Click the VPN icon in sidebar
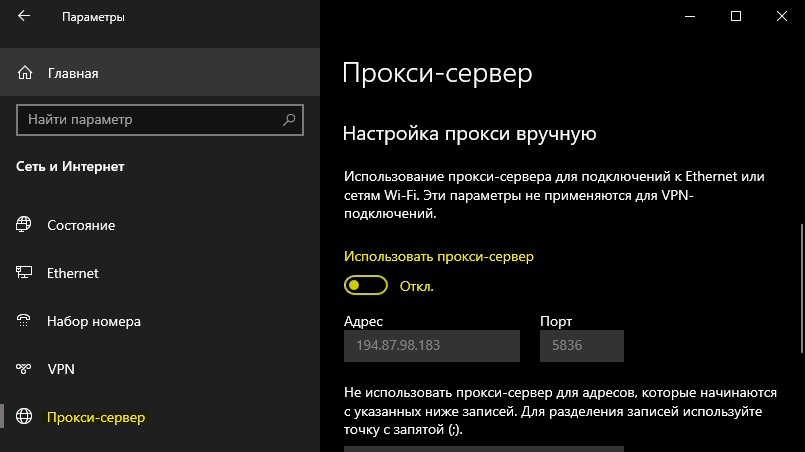 click(x=24, y=368)
